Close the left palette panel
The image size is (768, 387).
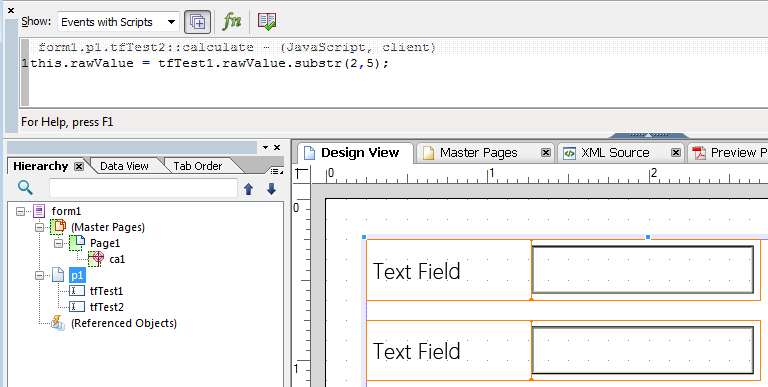[x=277, y=147]
